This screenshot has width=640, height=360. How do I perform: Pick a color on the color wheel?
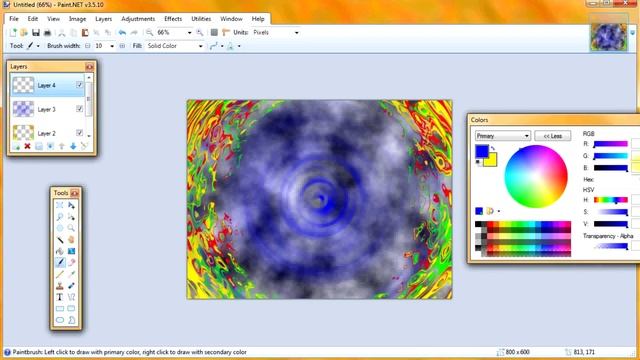click(x=536, y=176)
